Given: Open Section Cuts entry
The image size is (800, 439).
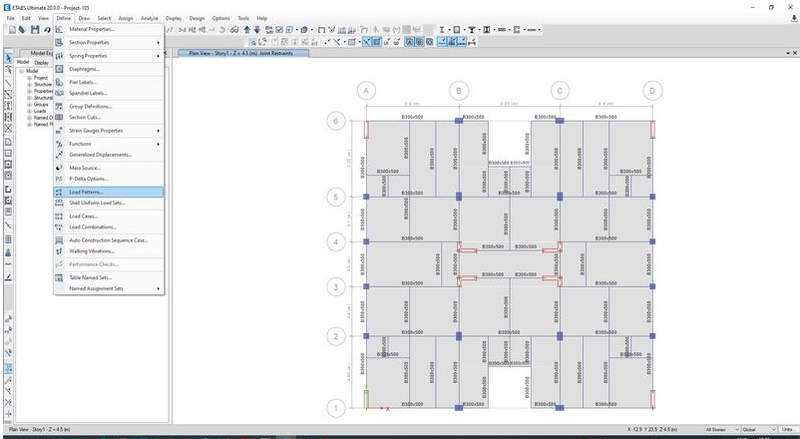Looking at the screenshot, I should 109,117.
